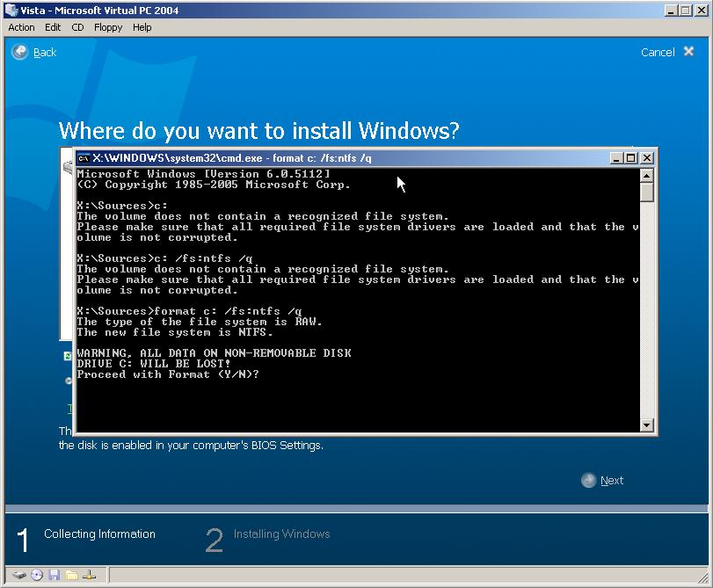Close the Virtual PC window
The image size is (713, 588).
(x=702, y=10)
